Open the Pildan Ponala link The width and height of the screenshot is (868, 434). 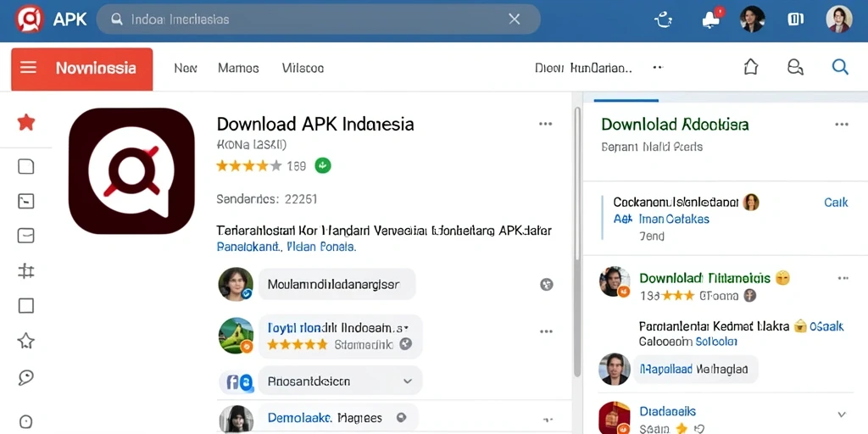(322, 247)
